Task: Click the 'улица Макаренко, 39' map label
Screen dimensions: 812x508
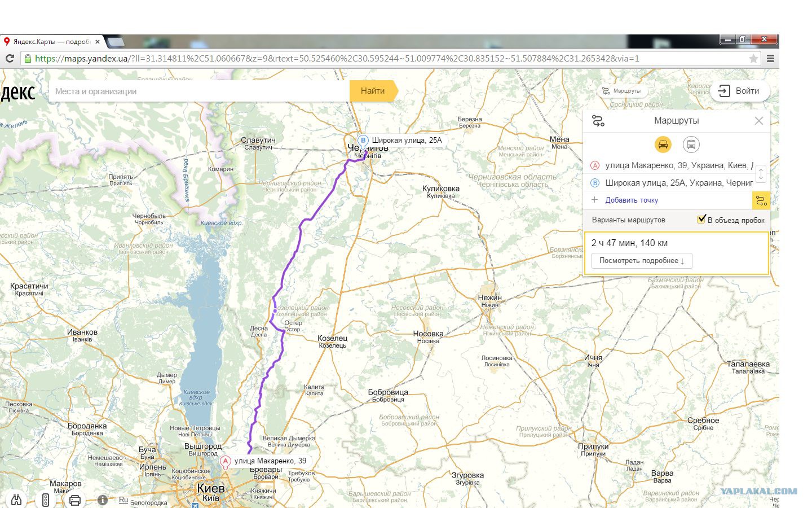Action: pos(270,461)
